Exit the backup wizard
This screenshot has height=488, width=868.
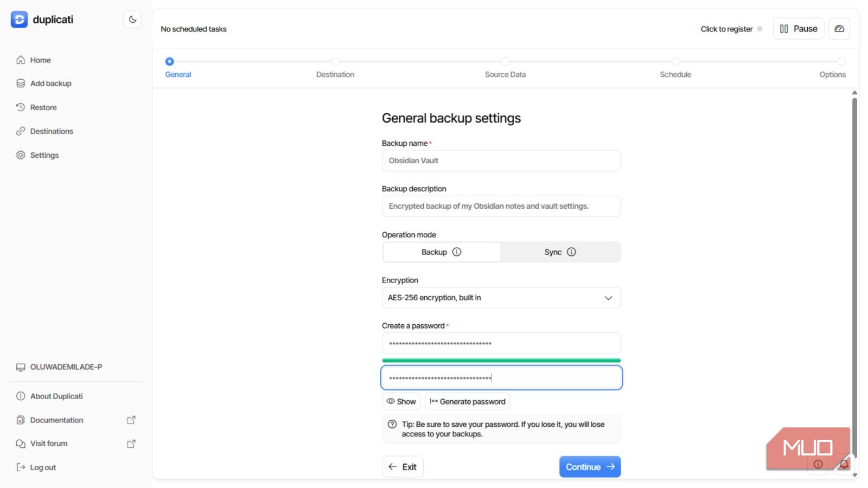pos(403,467)
